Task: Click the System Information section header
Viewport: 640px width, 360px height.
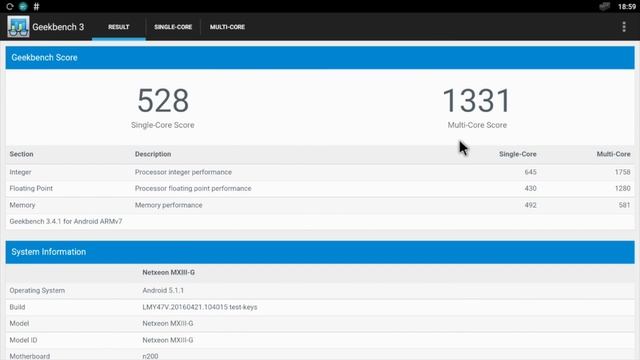Action: [320, 252]
